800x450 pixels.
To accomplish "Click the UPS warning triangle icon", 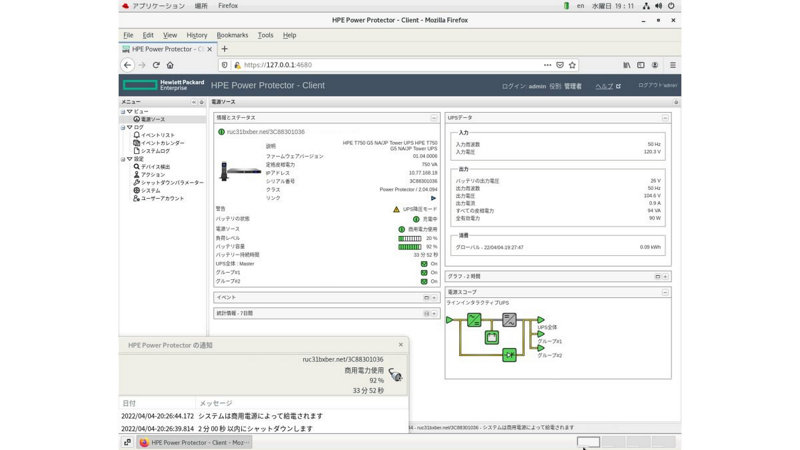I will 396,209.
